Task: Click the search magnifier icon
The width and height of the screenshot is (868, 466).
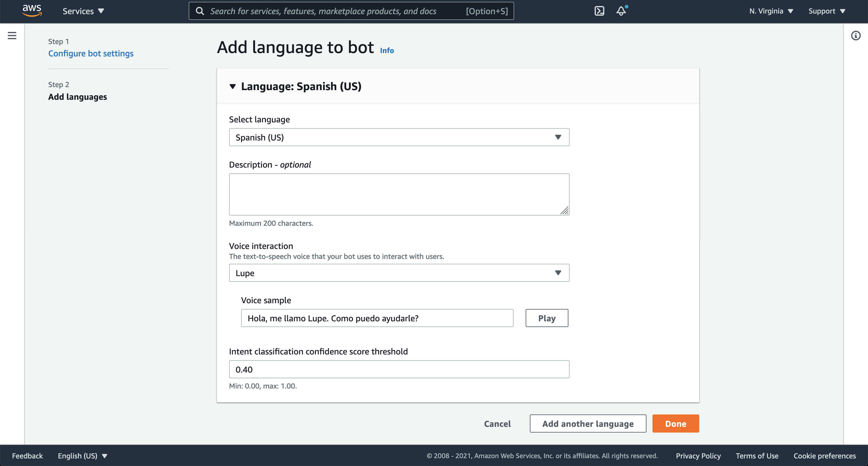Action: (200, 11)
